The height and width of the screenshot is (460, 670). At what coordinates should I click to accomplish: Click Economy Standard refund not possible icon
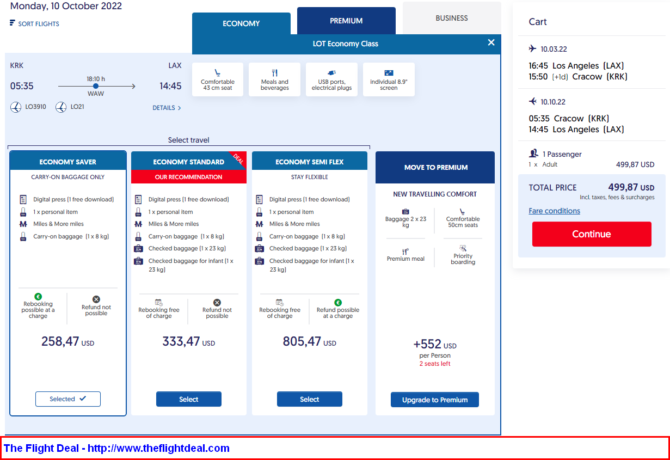pos(217,302)
